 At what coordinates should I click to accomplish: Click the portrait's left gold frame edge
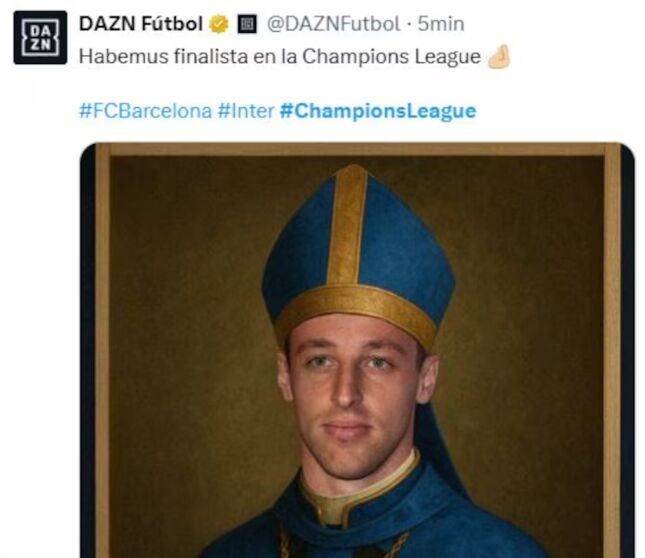click(x=101, y=350)
